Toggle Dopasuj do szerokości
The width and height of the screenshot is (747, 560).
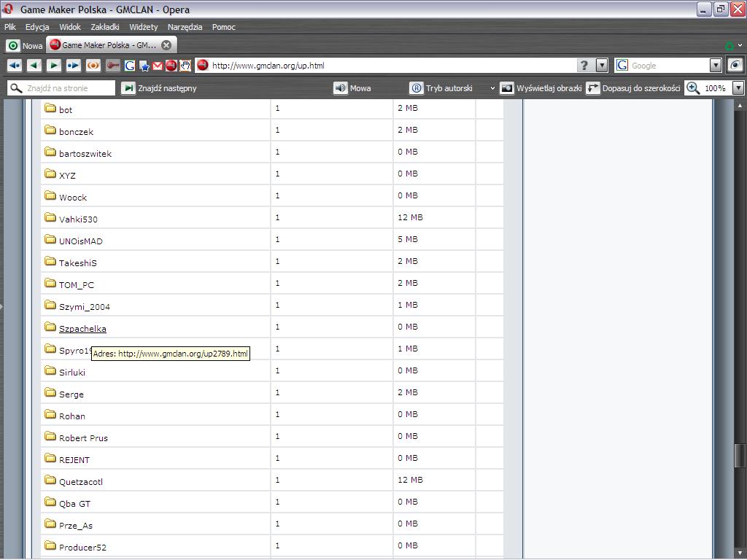(x=633, y=88)
